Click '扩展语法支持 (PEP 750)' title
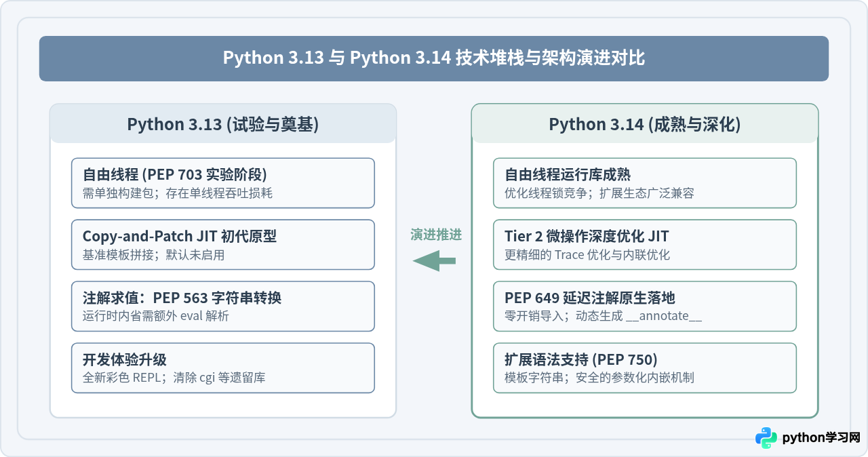 581,359
